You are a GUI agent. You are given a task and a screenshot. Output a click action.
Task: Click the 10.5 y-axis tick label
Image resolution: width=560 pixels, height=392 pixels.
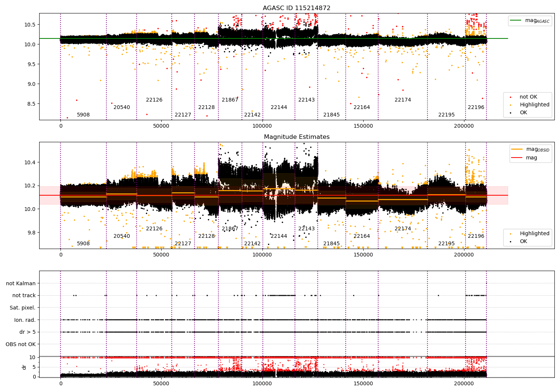click(30, 25)
